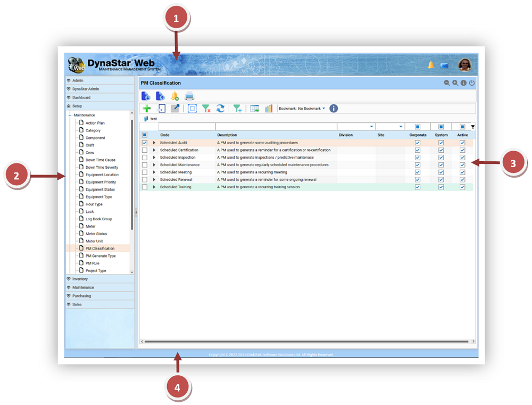
Task: Expand the Scheduled Maintenance row arrow
Action: click(x=154, y=165)
